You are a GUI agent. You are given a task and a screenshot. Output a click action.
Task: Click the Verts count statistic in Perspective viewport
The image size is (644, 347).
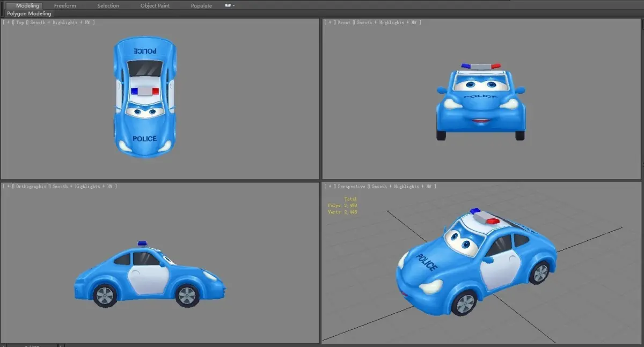[x=342, y=212]
